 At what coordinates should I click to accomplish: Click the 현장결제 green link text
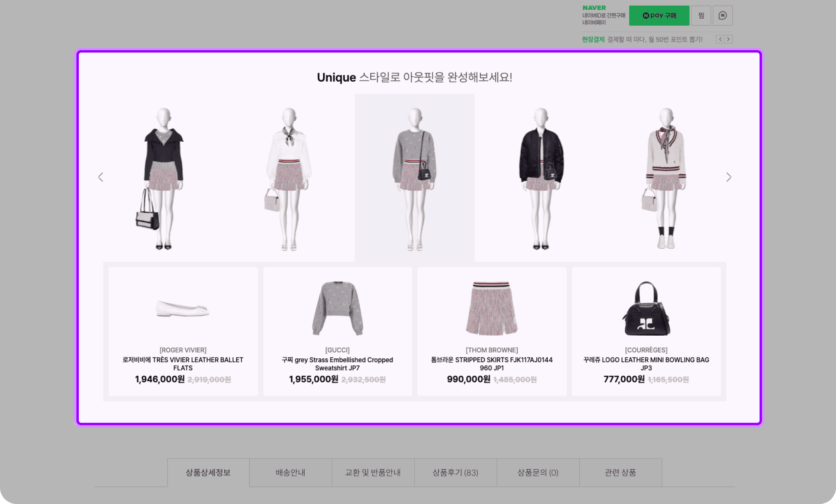pyautogui.click(x=592, y=39)
